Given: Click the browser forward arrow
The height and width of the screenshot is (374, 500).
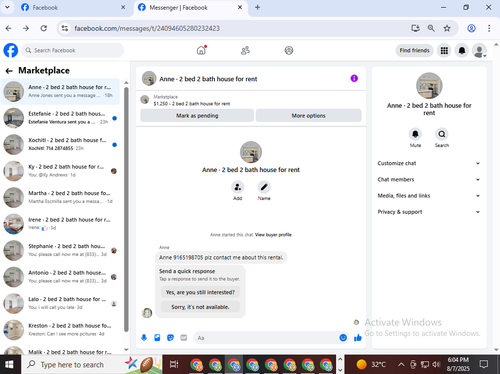Looking at the screenshot, I should point(26,28).
